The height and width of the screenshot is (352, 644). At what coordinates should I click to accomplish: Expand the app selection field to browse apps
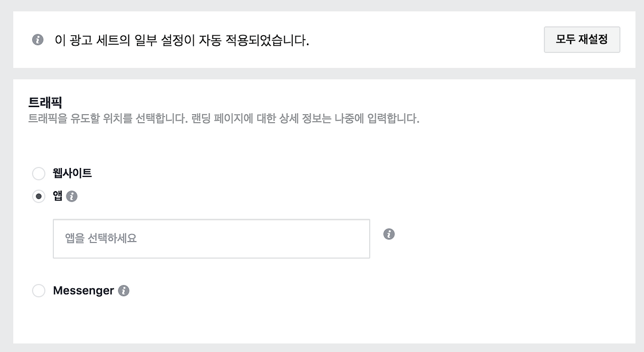pyautogui.click(x=211, y=238)
